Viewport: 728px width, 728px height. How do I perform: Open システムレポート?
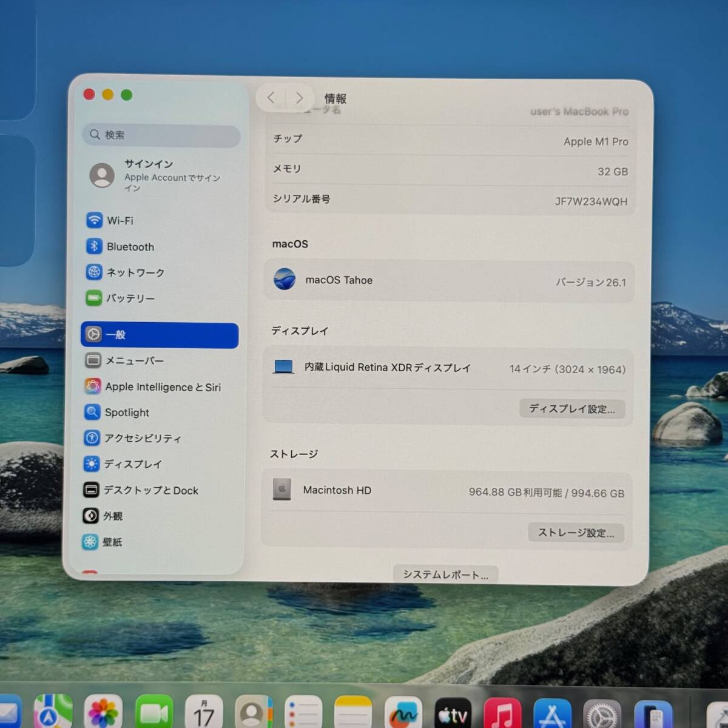point(445,574)
